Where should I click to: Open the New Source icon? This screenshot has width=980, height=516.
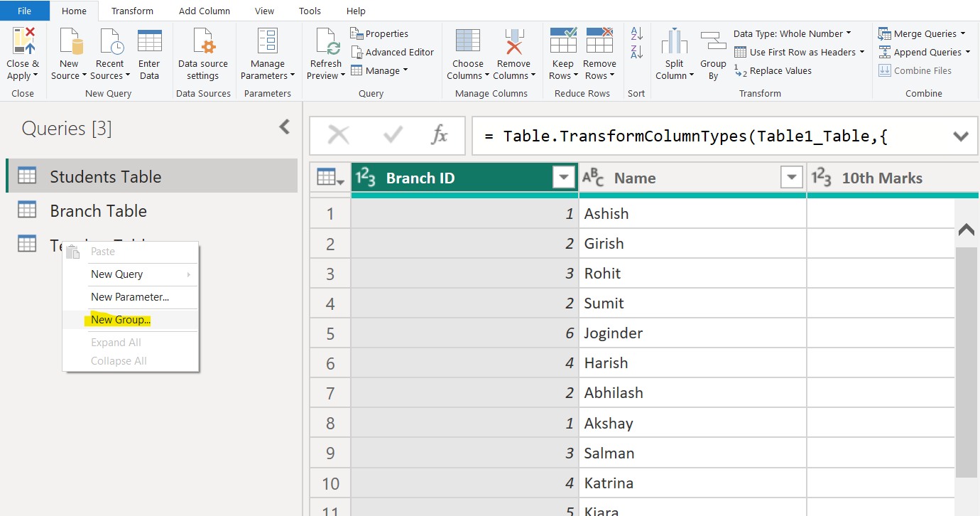click(x=69, y=43)
